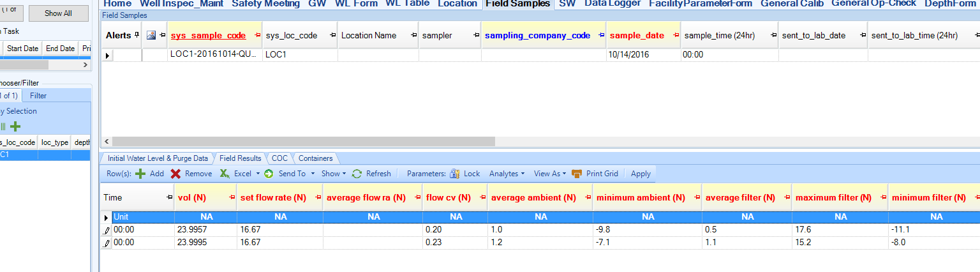Toggle the pin on the Time column
980x272 pixels.
click(169, 198)
